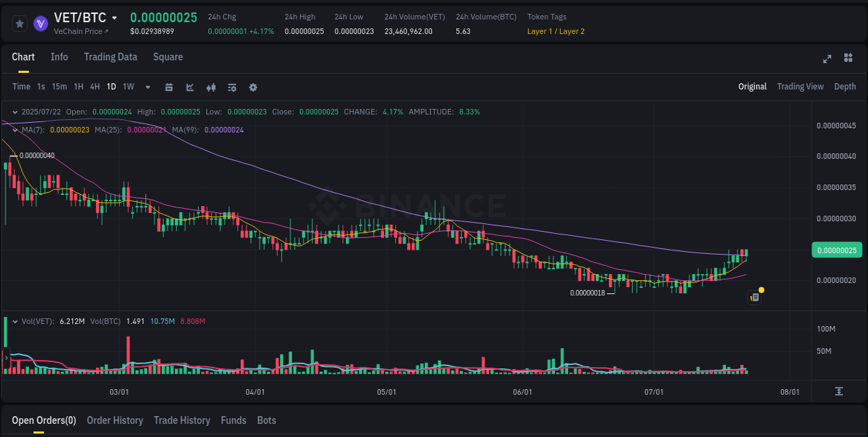Open chart settings via gear icon
Image resolution: width=868 pixels, height=437 pixels.
click(x=253, y=87)
